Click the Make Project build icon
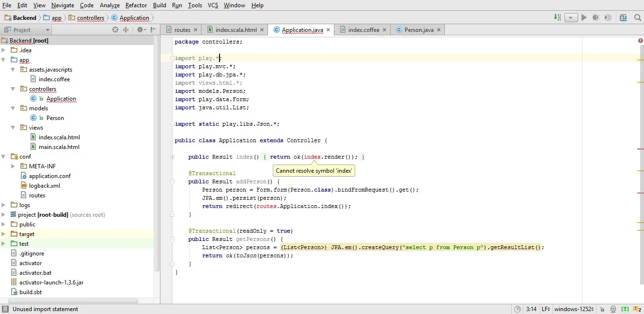The width and height of the screenshot is (644, 314). 558,17
